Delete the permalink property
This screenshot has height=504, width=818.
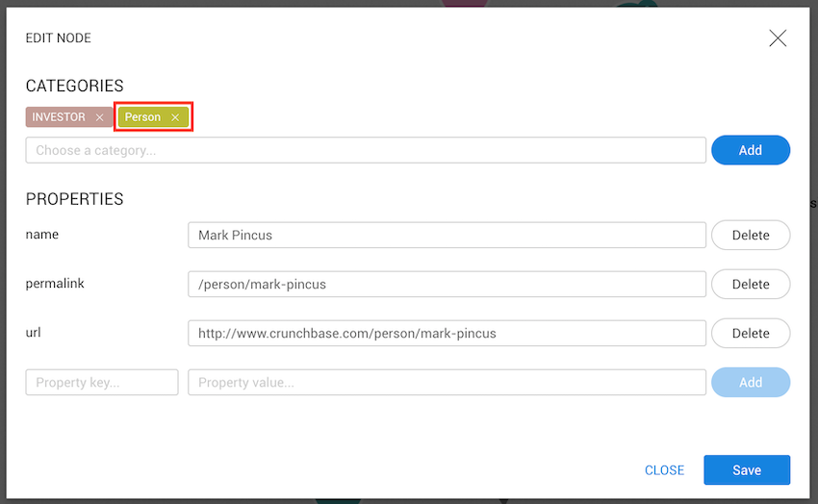pyautogui.click(x=751, y=284)
